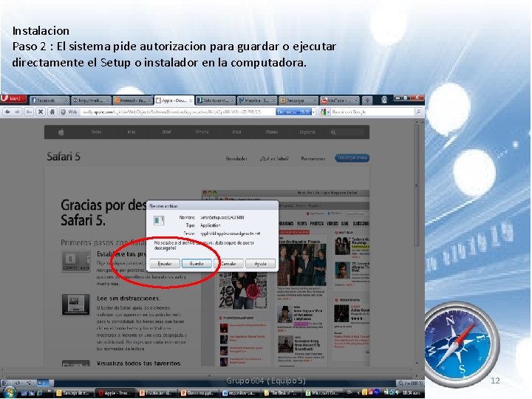
Task: Click the Opera page vertical scrollbar
Action: tap(417, 185)
